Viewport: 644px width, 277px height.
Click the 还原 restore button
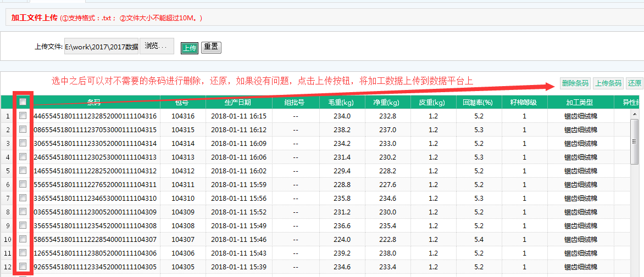point(634,83)
